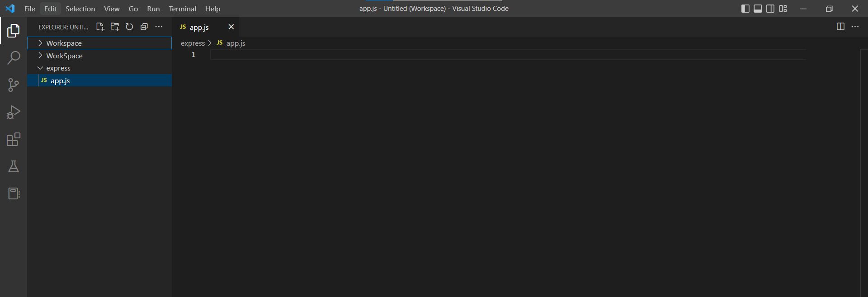Image resolution: width=868 pixels, height=297 pixels.
Task: Create a new file in Explorer
Action: pyautogui.click(x=100, y=27)
